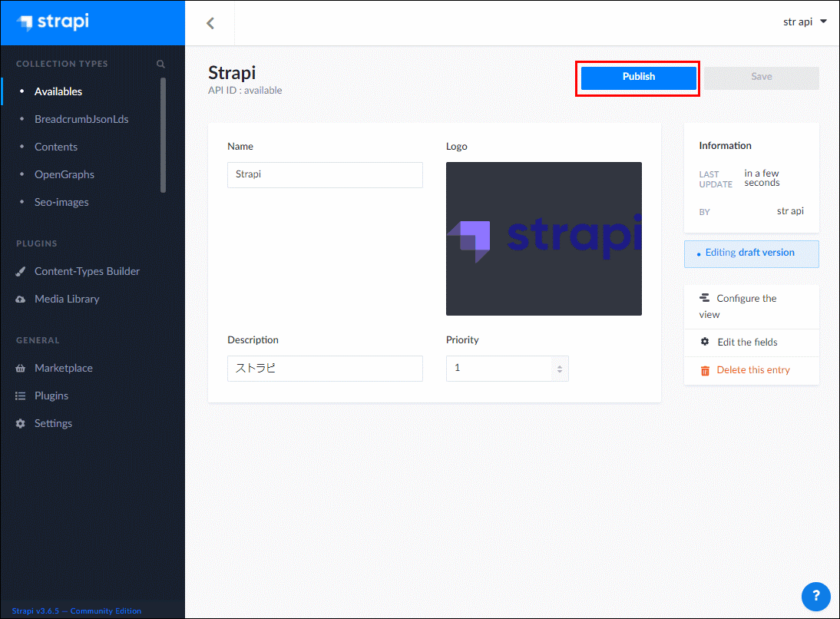This screenshot has height=619, width=840.
Task: Open the Settings page
Action: point(53,423)
